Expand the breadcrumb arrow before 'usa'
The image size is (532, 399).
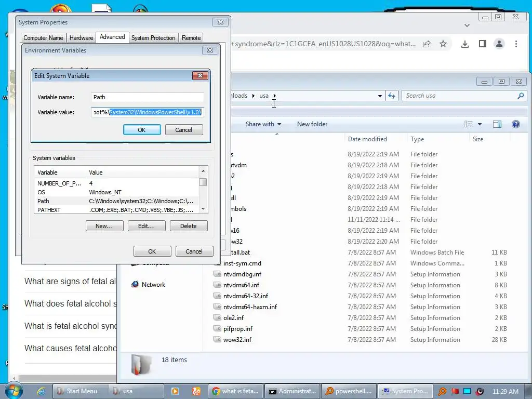coord(253,96)
